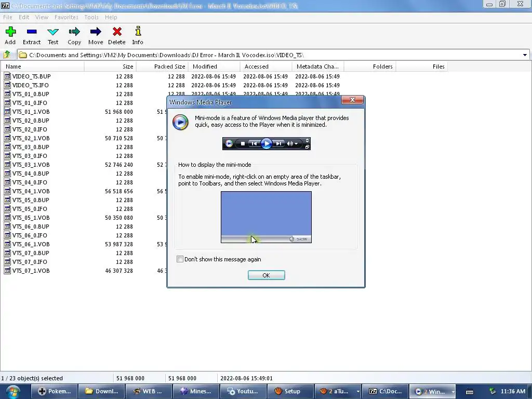
Task: Select the VIDEO_TS.IFO file
Action: point(30,85)
